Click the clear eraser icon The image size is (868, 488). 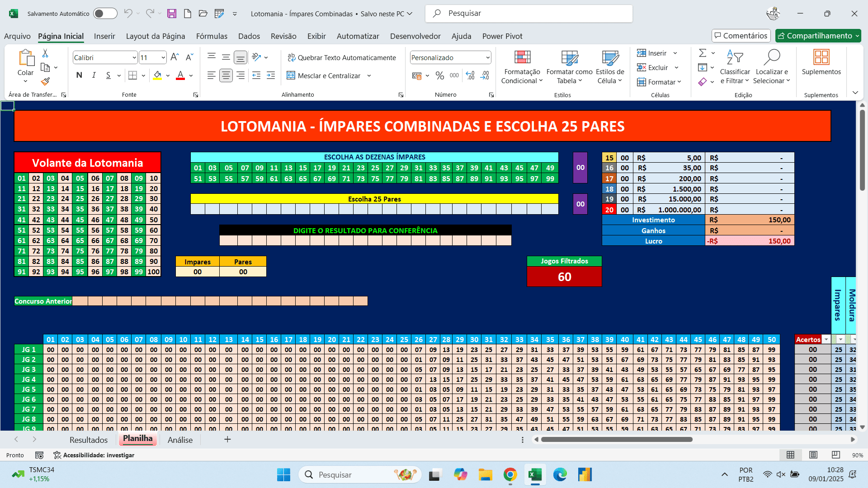pyautogui.click(x=703, y=82)
